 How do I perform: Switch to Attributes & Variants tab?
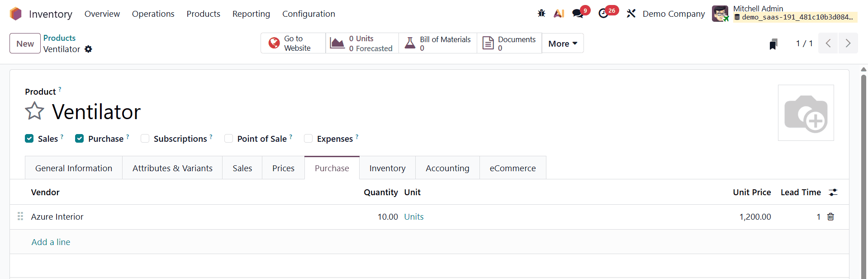click(172, 168)
